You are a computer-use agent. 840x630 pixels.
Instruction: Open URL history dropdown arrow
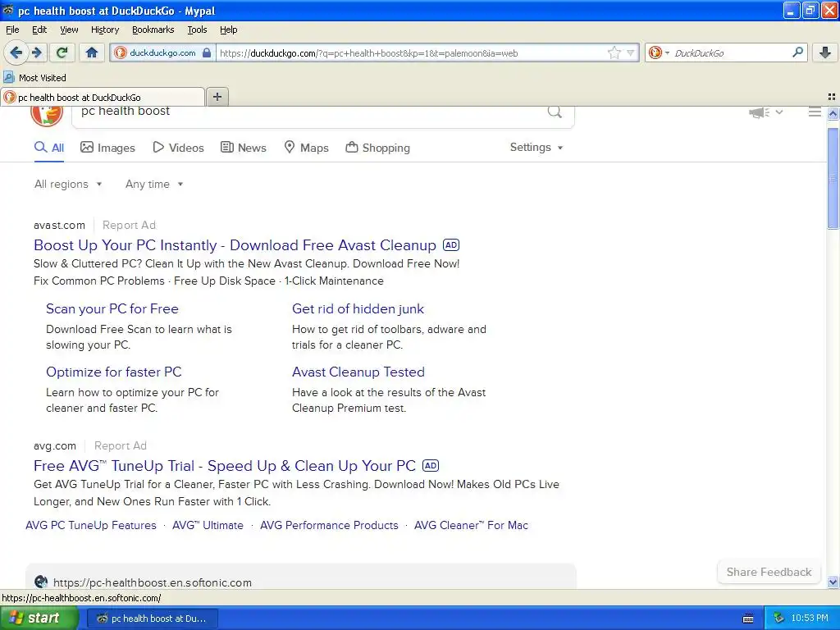(x=631, y=52)
